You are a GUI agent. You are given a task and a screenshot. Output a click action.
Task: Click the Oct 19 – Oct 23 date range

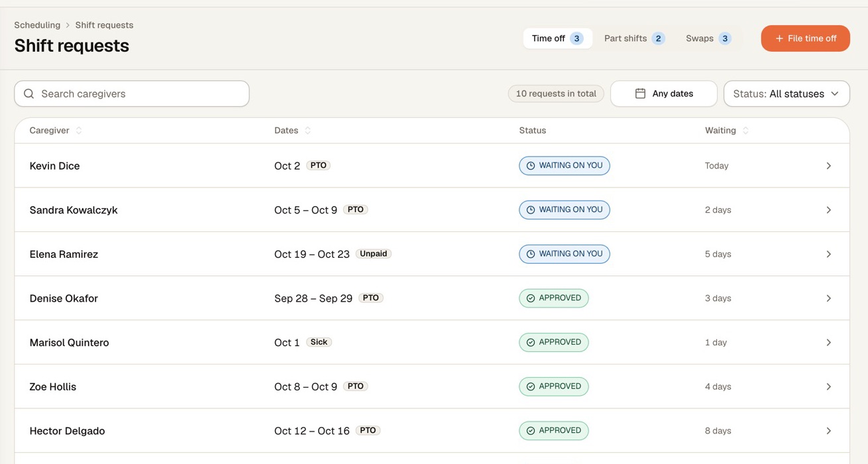pyautogui.click(x=312, y=254)
